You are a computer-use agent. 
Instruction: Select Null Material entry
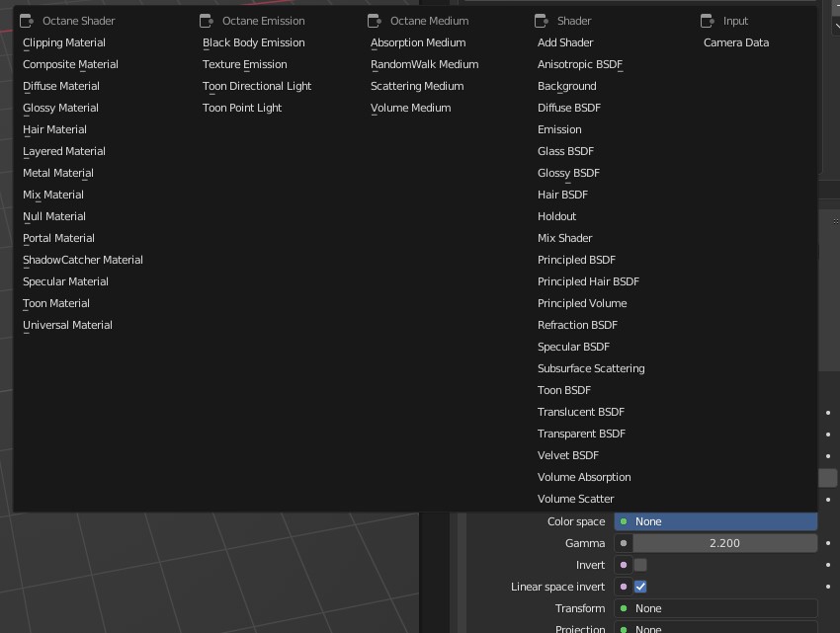[54, 216]
